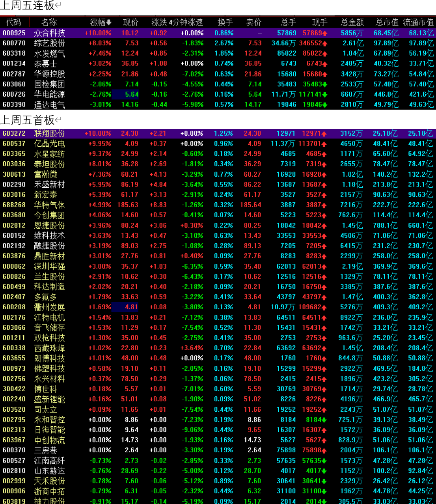The height and width of the screenshot is (504, 436).
Task: Click the highlighted 4.81 price of 衢州发展
Action: [x=126, y=307]
